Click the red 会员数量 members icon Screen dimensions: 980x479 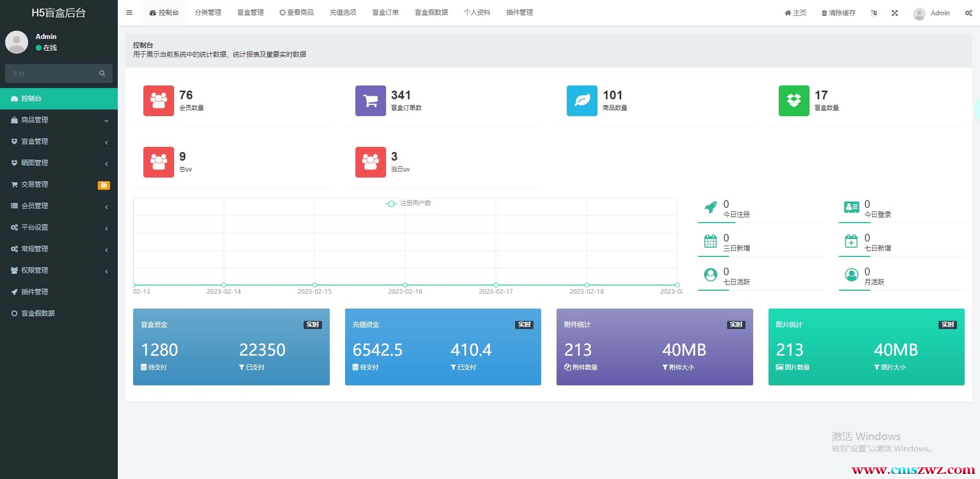pos(159,101)
